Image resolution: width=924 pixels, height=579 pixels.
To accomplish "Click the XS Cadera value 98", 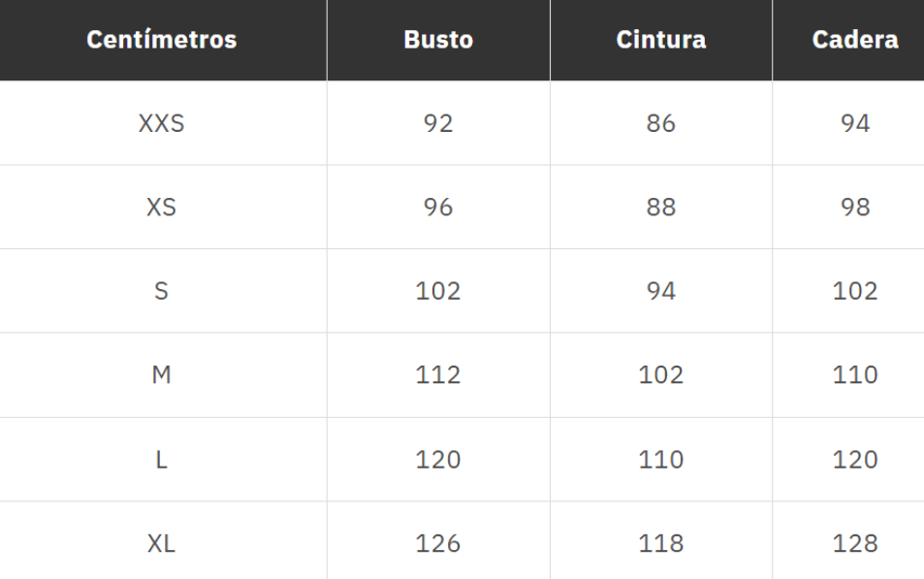I will (855, 208).
